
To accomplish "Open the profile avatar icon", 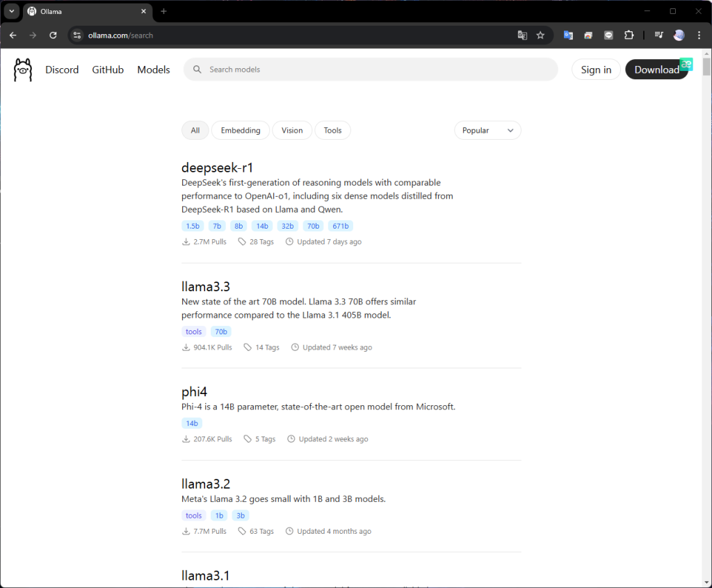I will point(679,35).
